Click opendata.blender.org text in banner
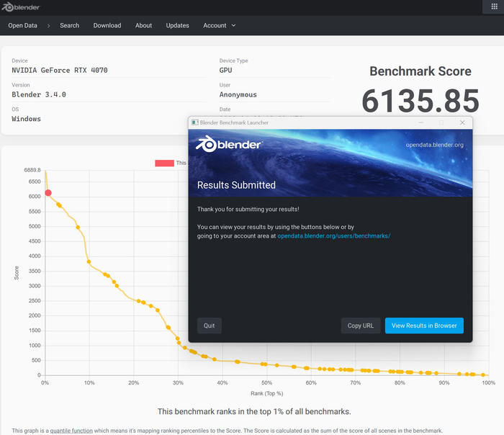 pyautogui.click(x=435, y=145)
